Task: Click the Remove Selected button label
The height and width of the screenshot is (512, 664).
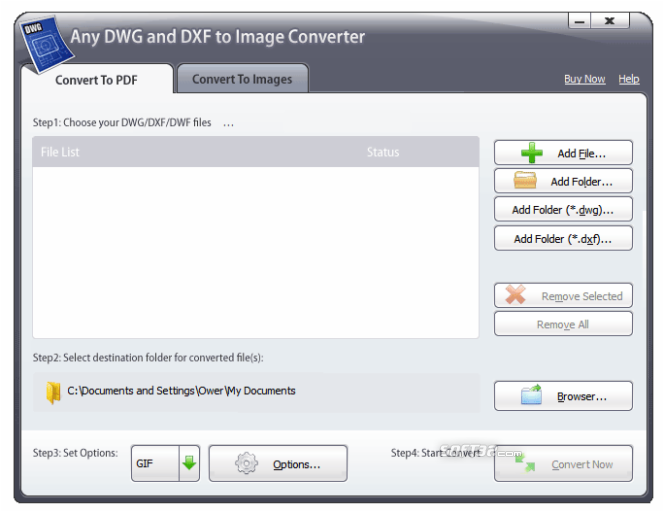Action: tap(582, 296)
